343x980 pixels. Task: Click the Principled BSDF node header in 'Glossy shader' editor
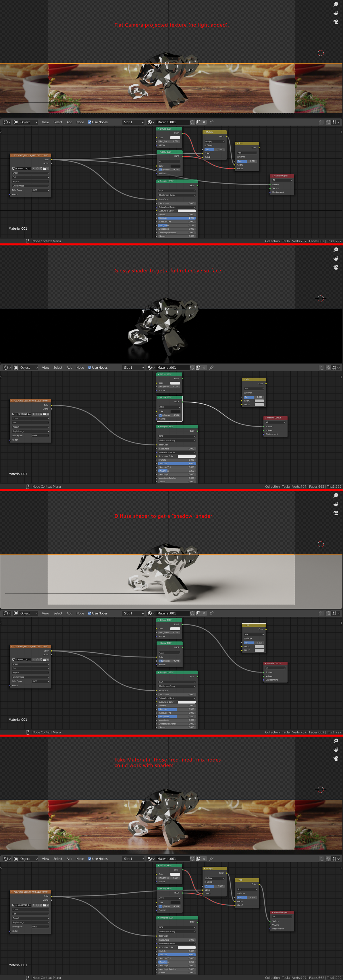point(177,426)
